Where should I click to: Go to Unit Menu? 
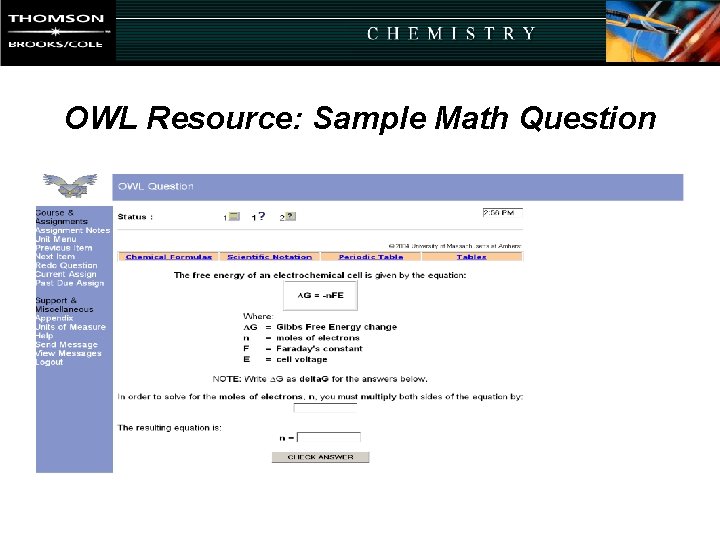pyautogui.click(x=56, y=239)
